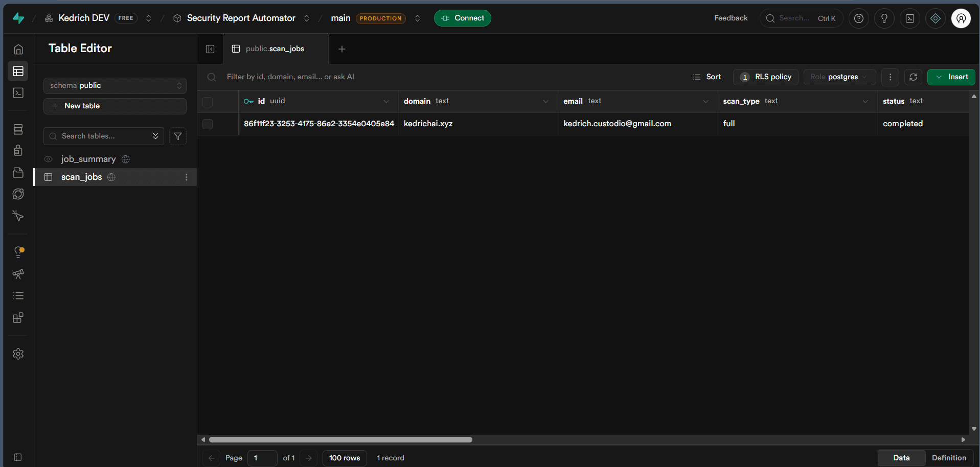Expand the main branch switcher
Screen dimensions: 980x467
[418, 18]
